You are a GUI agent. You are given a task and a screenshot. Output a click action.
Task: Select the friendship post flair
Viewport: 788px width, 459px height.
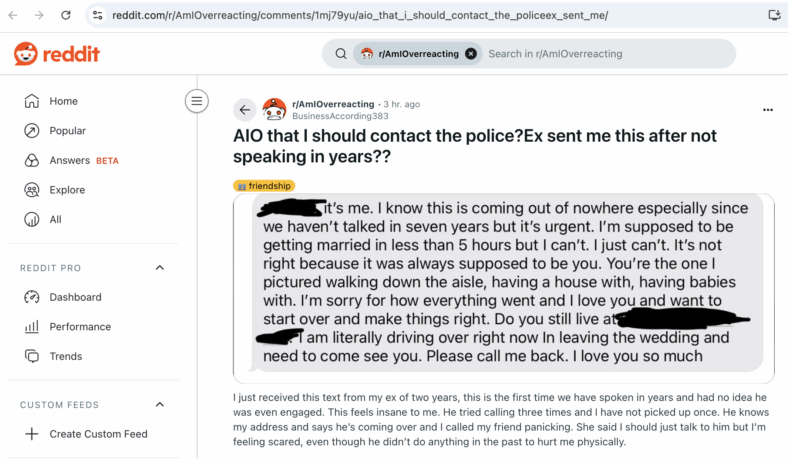(x=264, y=186)
